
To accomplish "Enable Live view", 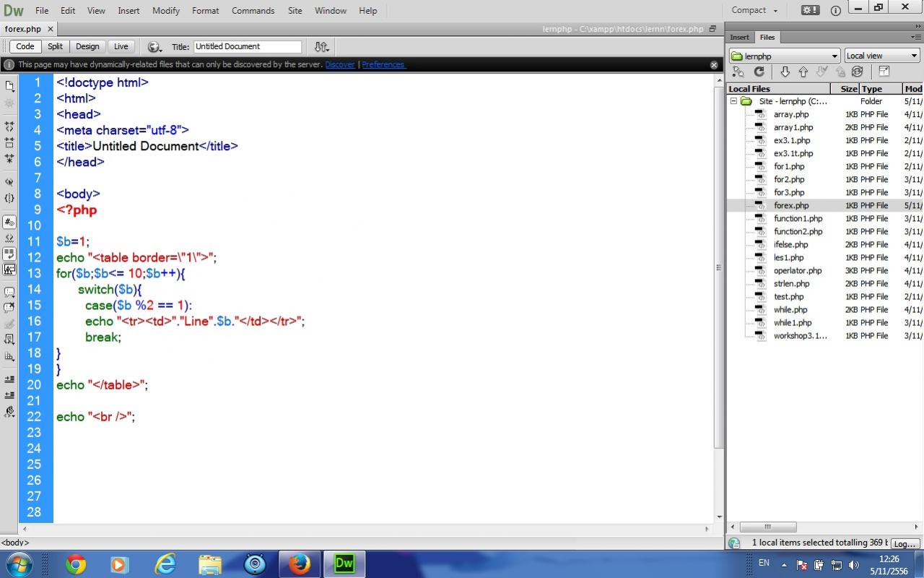I will point(121,46).
